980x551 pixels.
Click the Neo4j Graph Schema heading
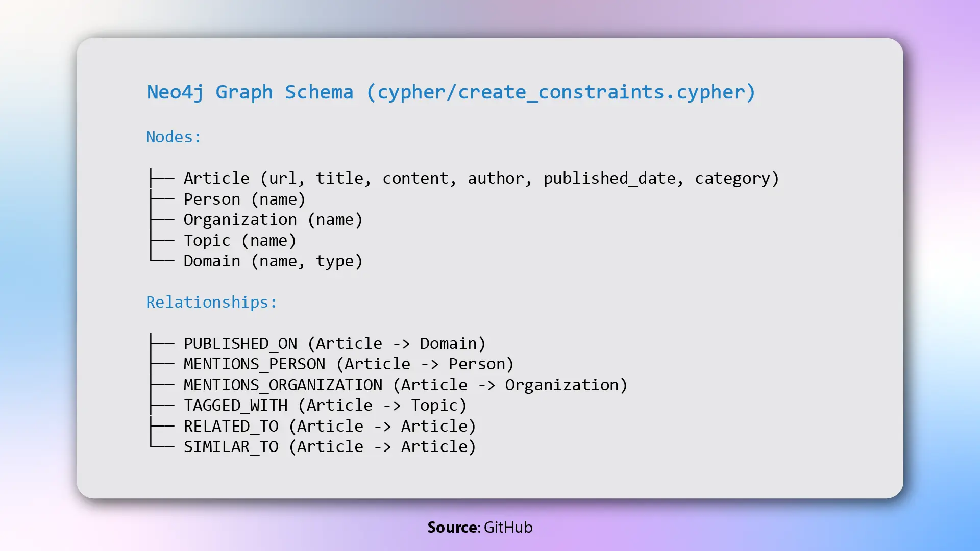click(x=451, y=92)
